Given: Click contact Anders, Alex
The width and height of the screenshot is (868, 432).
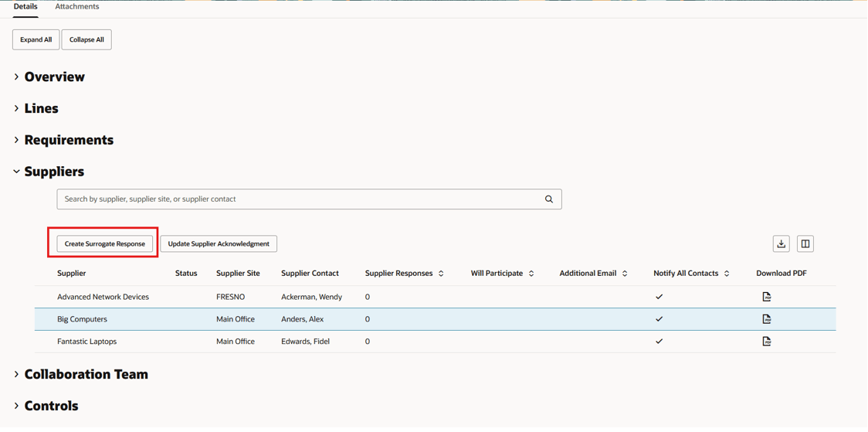Looking at the screenshot, I should coord(302,319).
